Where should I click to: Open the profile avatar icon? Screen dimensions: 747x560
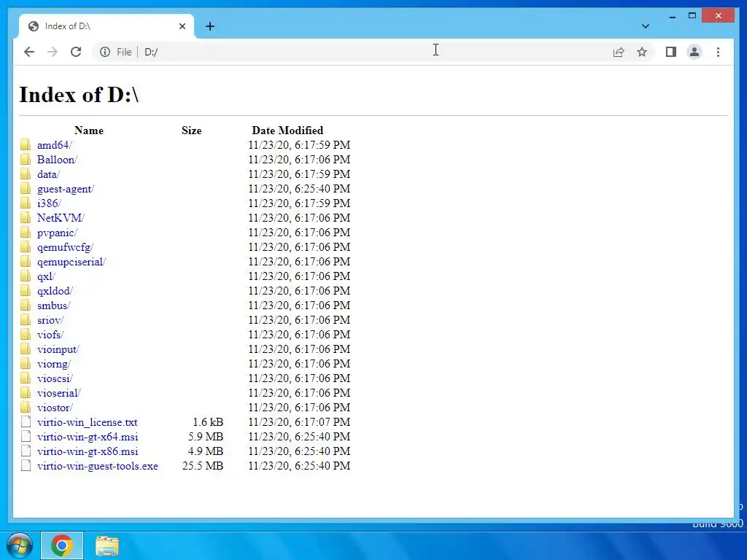[694, 52]
